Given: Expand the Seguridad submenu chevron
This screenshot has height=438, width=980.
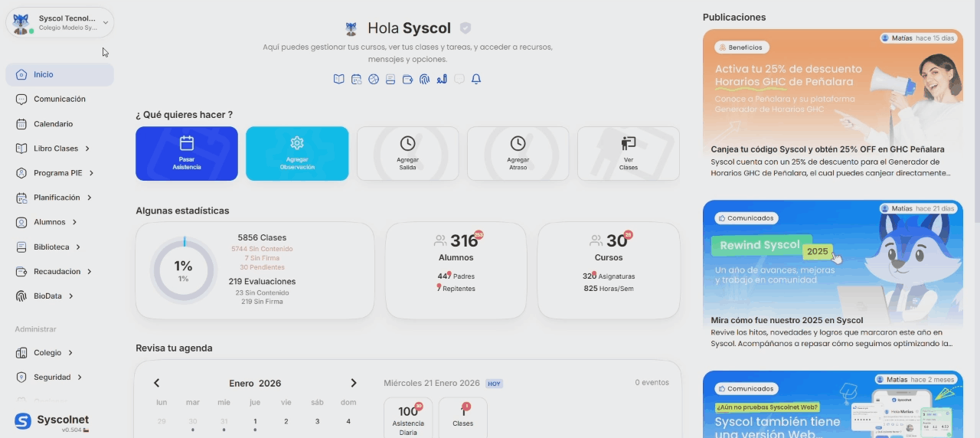Looking at the screenshot, I should (x=80, y=378).
